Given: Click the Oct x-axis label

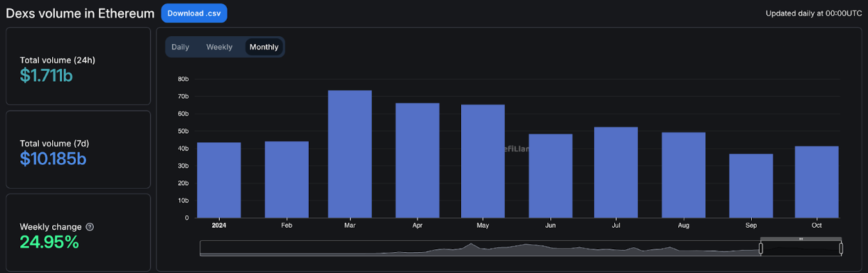Looking at the screenshot, I should point(817,226).
